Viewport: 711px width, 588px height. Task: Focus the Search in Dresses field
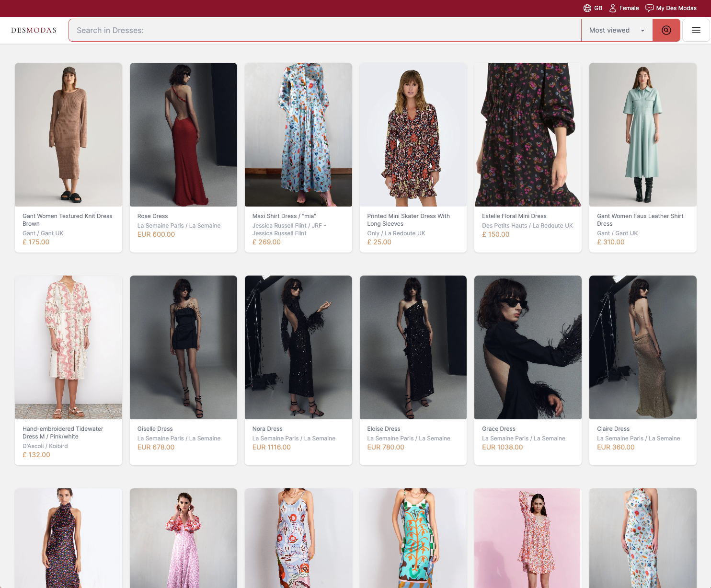[x=325, y=30]
